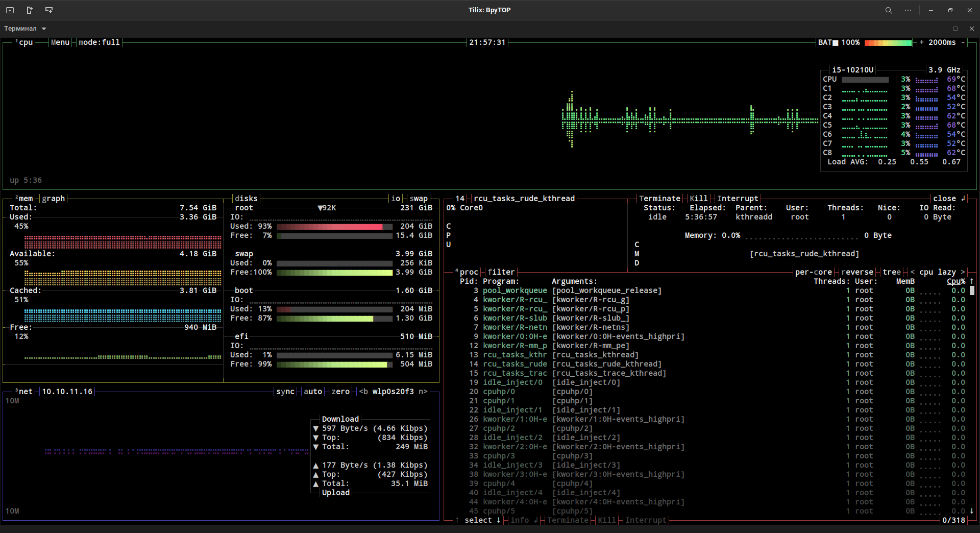Screen dimensions: 980x533
Task: Toggle per-core process CPU usage
Action: [x=813, y=272]
